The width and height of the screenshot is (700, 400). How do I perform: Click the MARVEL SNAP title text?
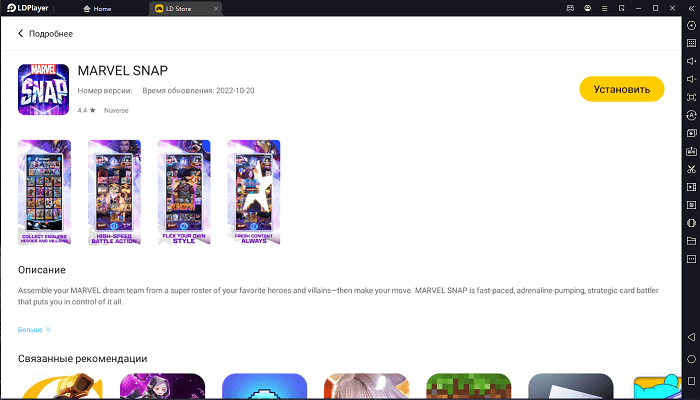coord(123,71)
